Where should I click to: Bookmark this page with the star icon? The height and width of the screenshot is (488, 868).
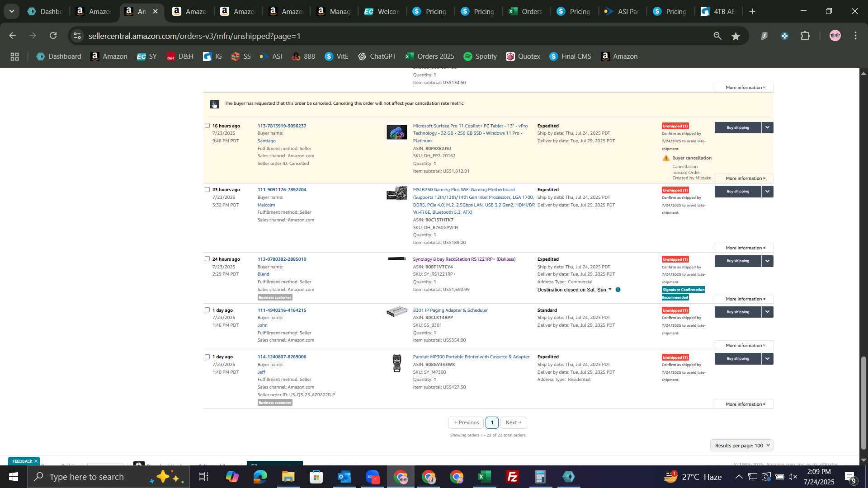(736, 36)
